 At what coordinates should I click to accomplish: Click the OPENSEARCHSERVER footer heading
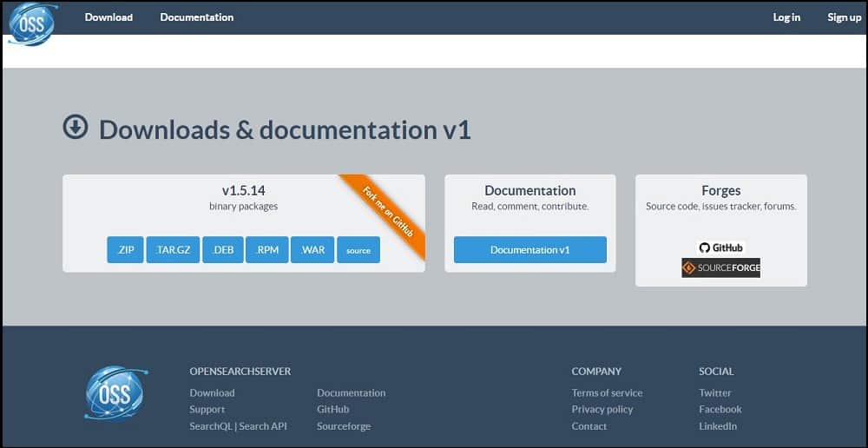[x=240, y=371]
